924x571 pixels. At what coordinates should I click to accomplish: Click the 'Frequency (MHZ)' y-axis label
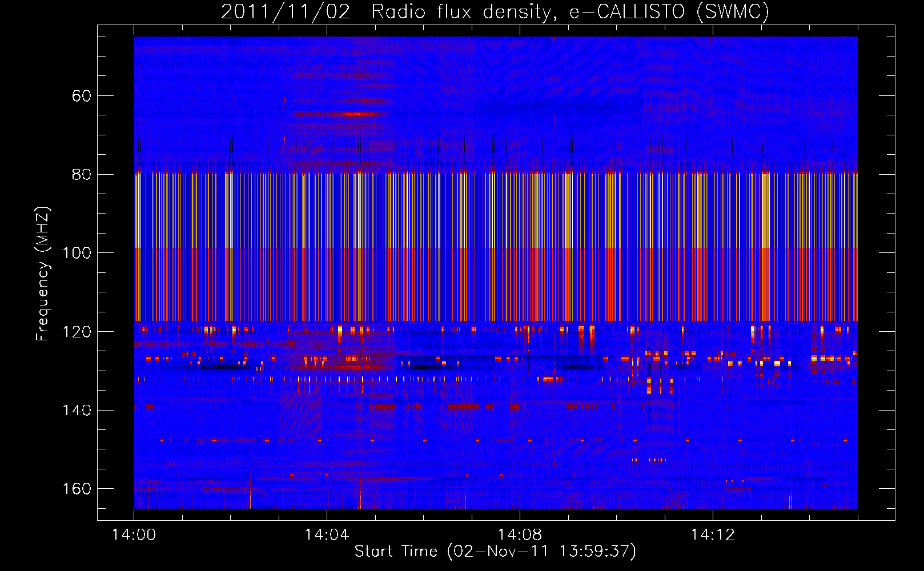point(43,274)
